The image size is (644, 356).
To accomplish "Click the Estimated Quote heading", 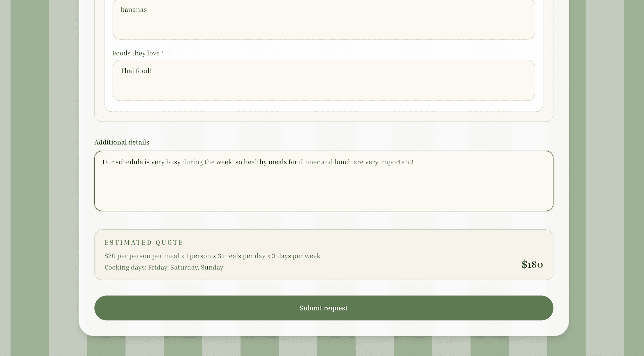I will (144, 243).
